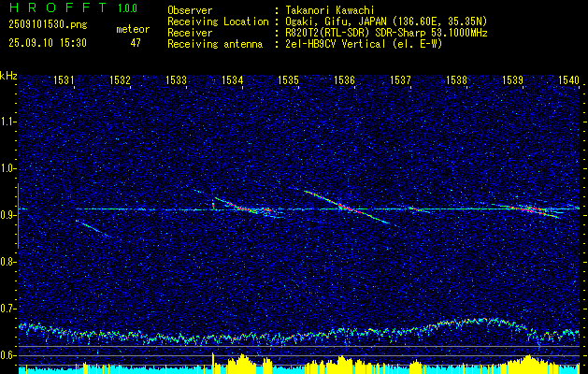Viewport: 588px width, 374px height.
Task: Click the 1540 time marker
Action: click(x=568, y=79)
